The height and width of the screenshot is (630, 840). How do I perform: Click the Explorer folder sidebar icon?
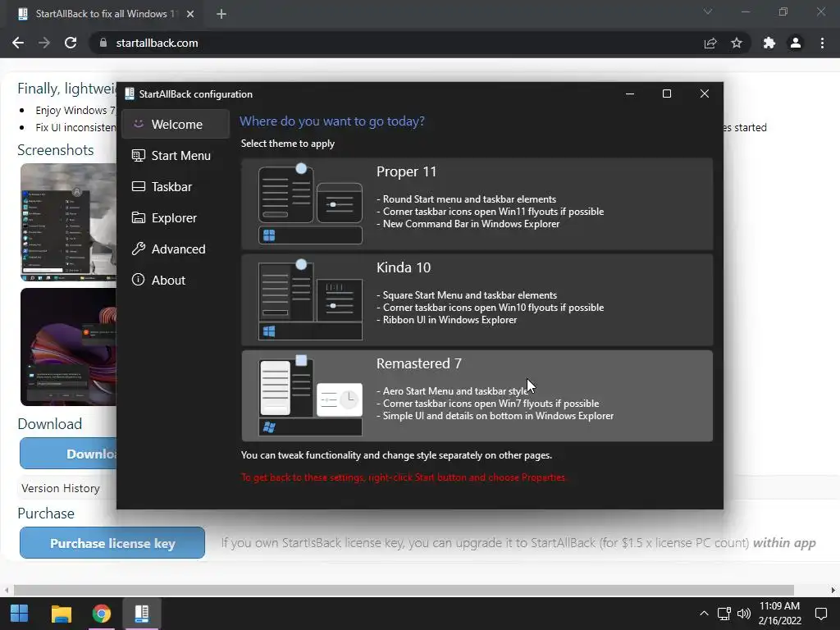pyautogui.click(x=138, y=217)
